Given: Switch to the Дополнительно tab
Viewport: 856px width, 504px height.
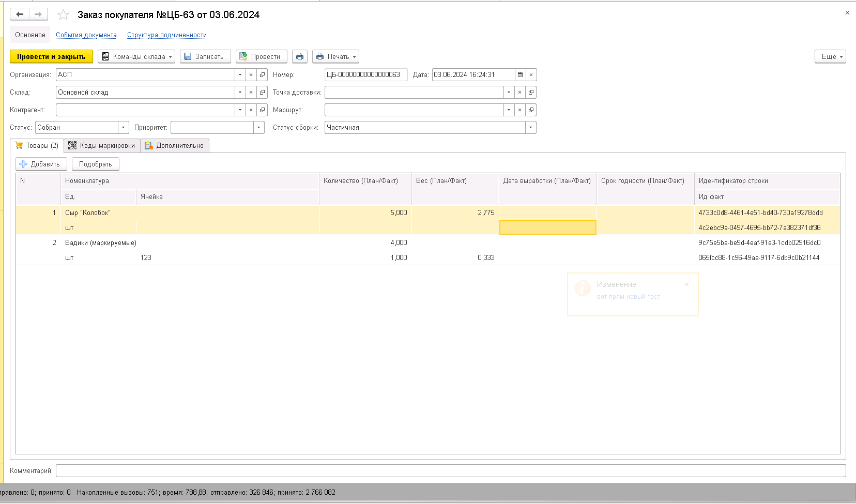Looking at the screenshot, I should 175,145.
